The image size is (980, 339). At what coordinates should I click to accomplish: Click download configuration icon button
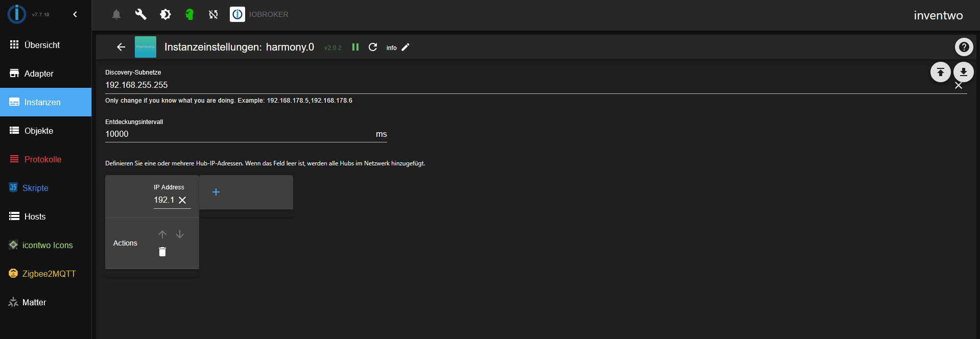tap(963, 72)
